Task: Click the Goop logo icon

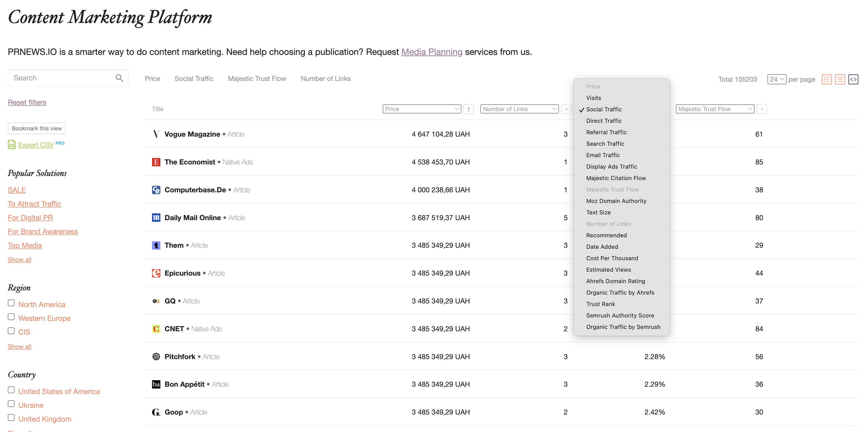Action: pyautogui.click(x=156, y=412)
